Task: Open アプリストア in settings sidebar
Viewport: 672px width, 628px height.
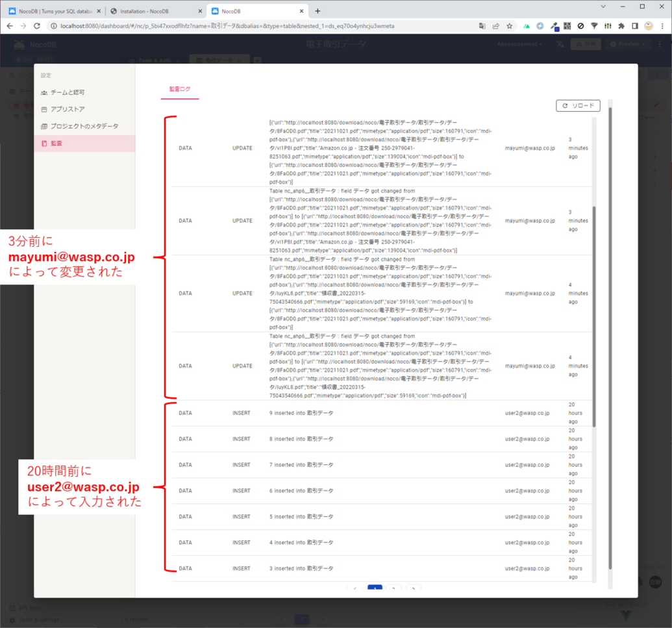Action: 68,109
